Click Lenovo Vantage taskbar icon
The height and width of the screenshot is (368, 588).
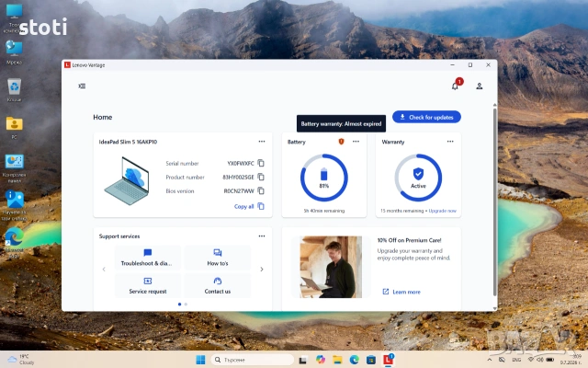(x=388, y=360)
